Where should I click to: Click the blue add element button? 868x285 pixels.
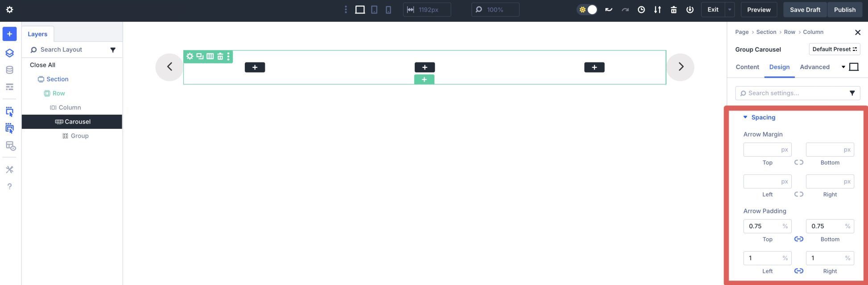coord(9,34)
